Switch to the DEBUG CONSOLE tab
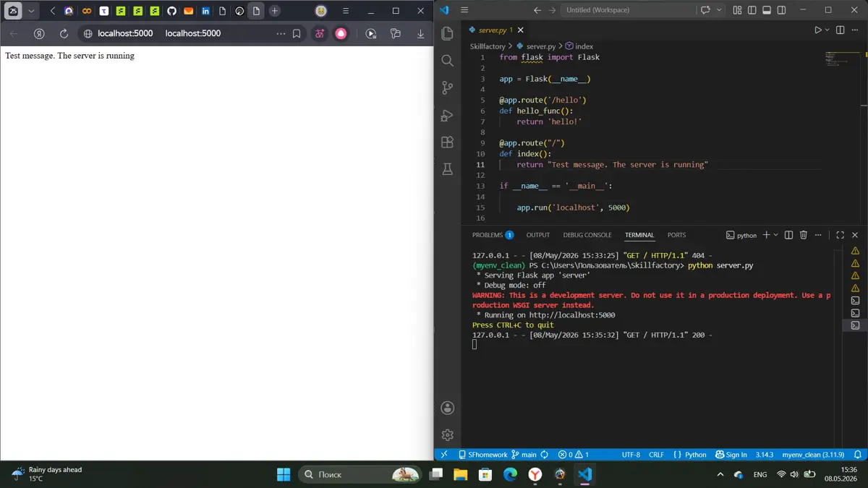Image resolution: width=868 pixels, height=488 pixels. (587, 235)
